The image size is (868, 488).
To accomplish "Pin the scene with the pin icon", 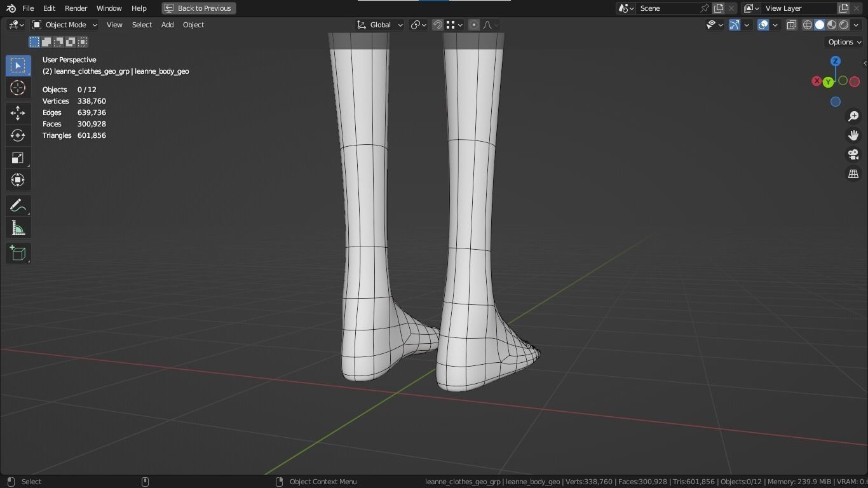I will tap(705, 8).
